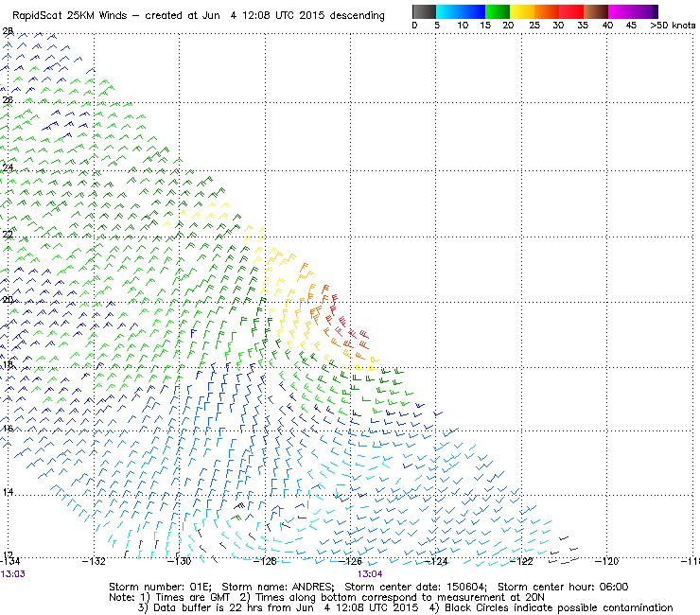
Task: Click the green 15-20 knots legend swatch
Action: pos(498,11)
